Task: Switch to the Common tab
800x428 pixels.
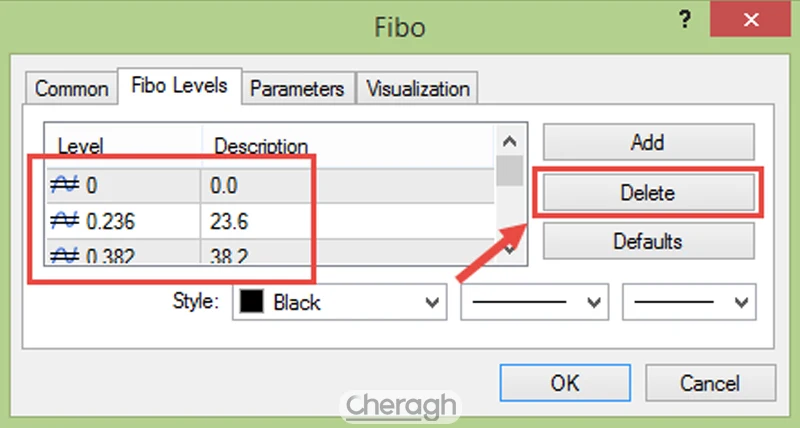Action: [71, 89]
